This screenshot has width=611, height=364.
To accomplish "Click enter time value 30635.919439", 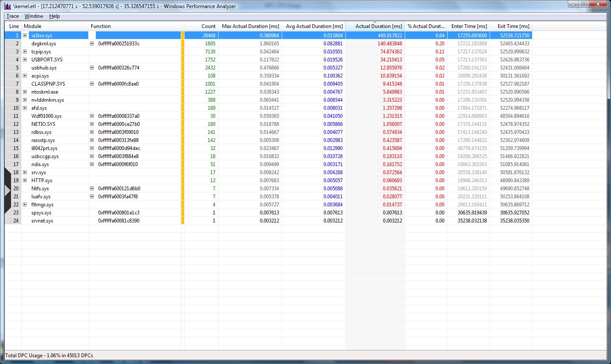I will tap(472, 213).
